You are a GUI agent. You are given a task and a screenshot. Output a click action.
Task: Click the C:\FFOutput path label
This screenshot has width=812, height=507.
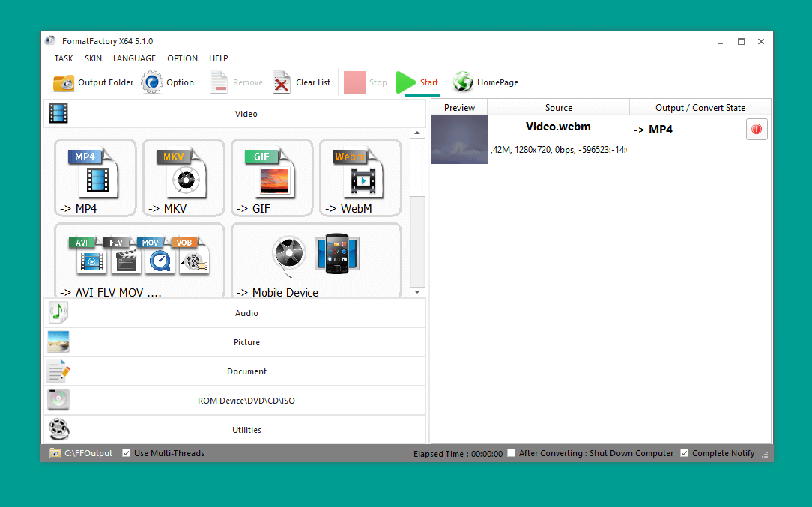88,452
